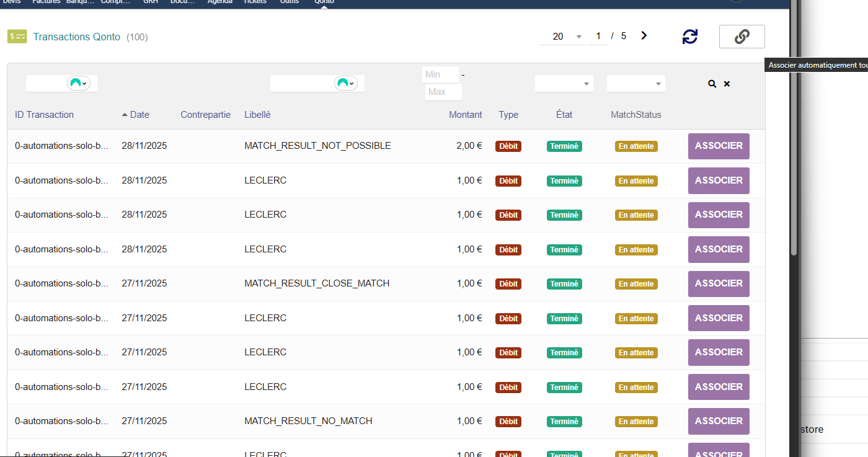Open the MatchStatus filter dropdown

coord(635,84)
